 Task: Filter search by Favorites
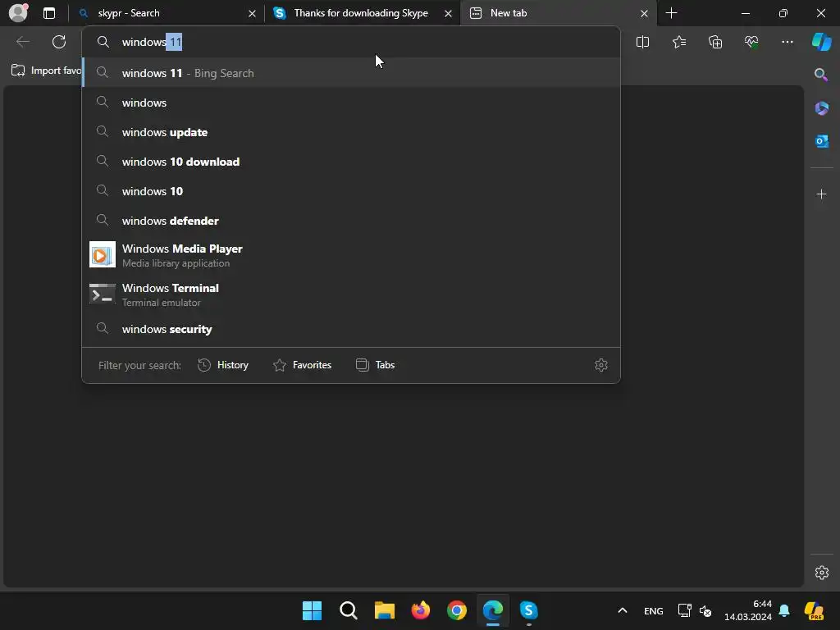tap(302, 365)
